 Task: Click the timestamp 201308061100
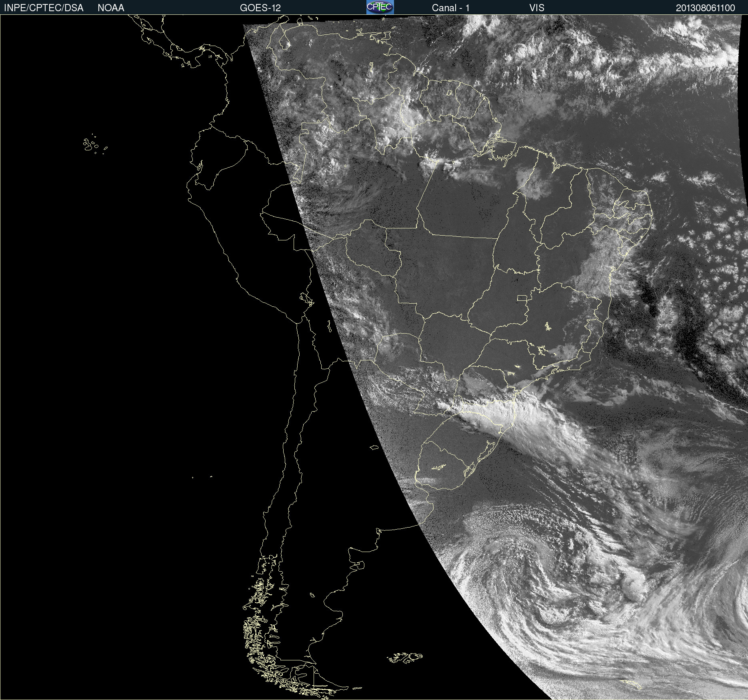tap(706, 8)
